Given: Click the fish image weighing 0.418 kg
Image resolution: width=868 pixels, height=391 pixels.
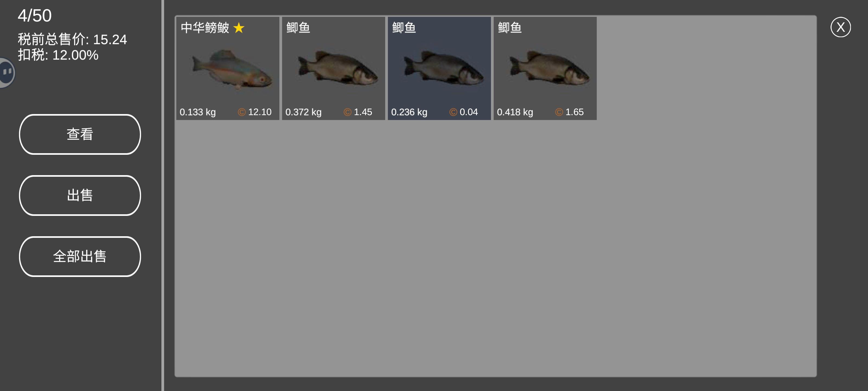Looking at the screenshot, I should 549,67.
